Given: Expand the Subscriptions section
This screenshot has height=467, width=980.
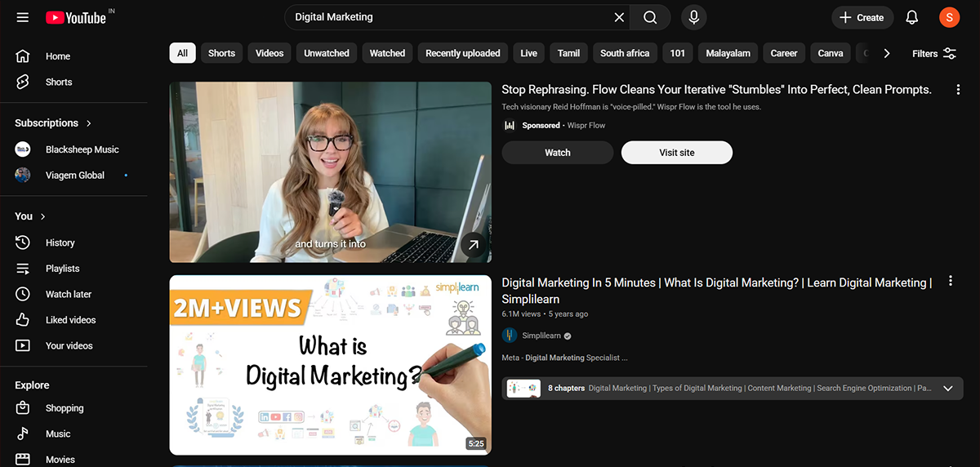Looking at the screenshot, I should [x=53, y=122].
